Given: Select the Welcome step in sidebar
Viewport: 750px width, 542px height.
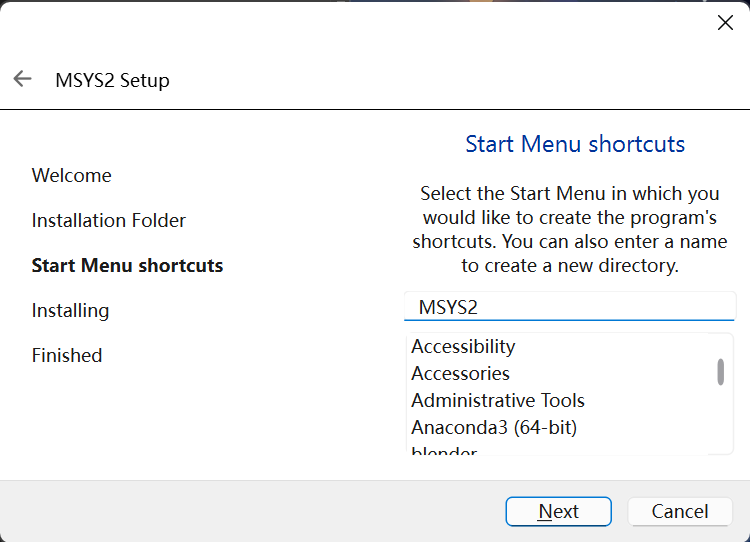Looking at the screenshot, I should pos(71,175).
